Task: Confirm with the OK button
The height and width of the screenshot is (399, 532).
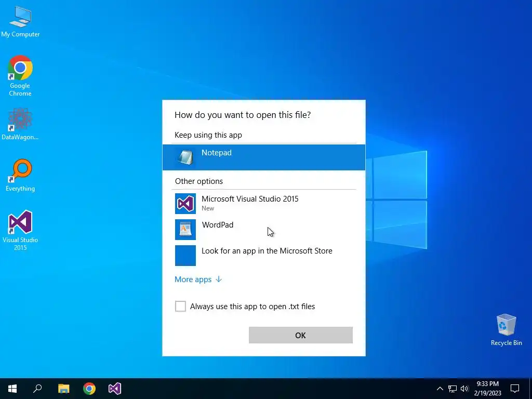Action: [301, 335]
